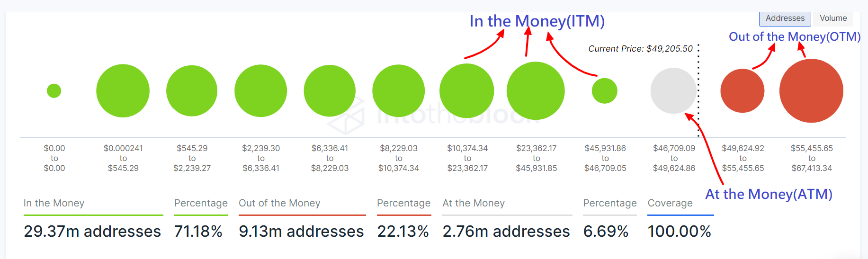
Task: Click the '$55,455.65 to $67,413.34' range label
Action: point(812,158)
